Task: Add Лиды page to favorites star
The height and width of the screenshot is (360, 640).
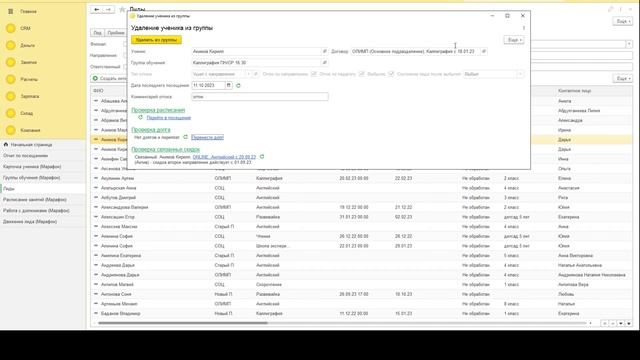Action: pos(122,9)
